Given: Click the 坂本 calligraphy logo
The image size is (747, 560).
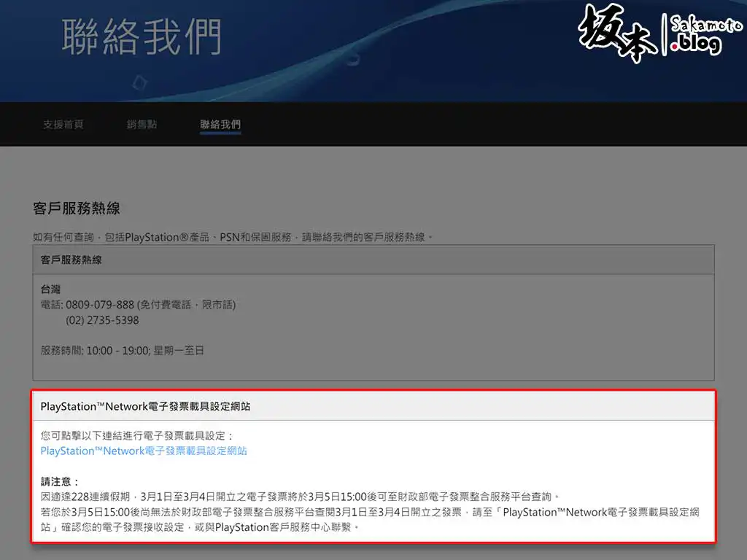Looking at the screenshot, I should tap(616, 34).
